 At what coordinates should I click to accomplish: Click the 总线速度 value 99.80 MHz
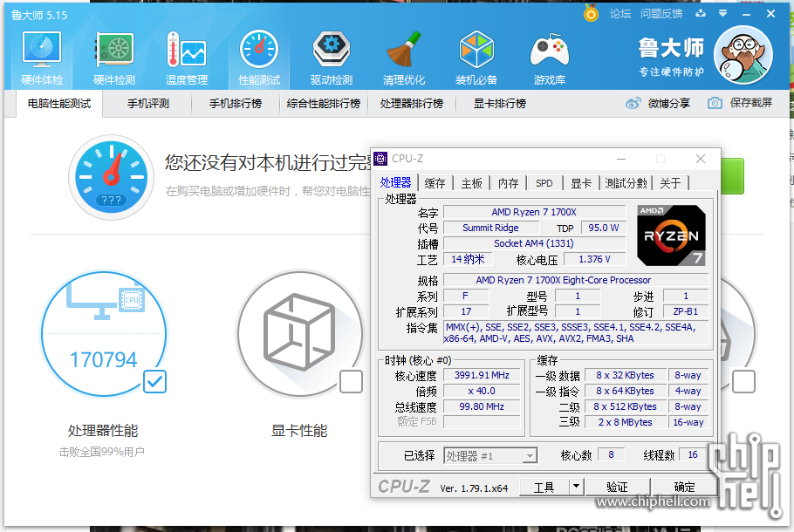coord(482,406)
